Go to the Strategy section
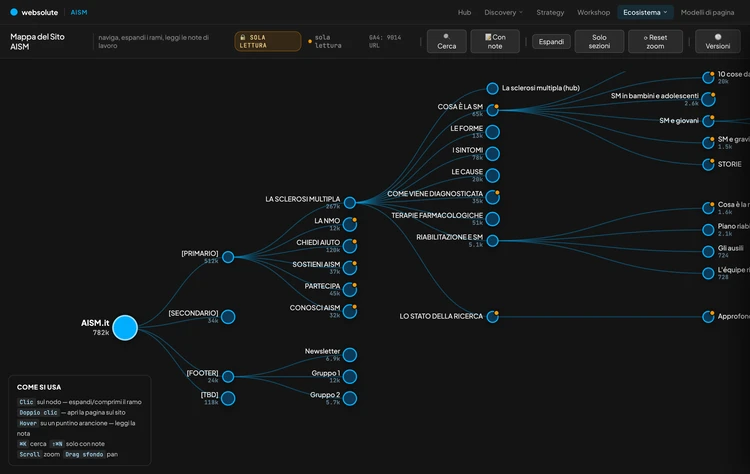The width and height of the screenshot is (750, 474). point(550,12)
